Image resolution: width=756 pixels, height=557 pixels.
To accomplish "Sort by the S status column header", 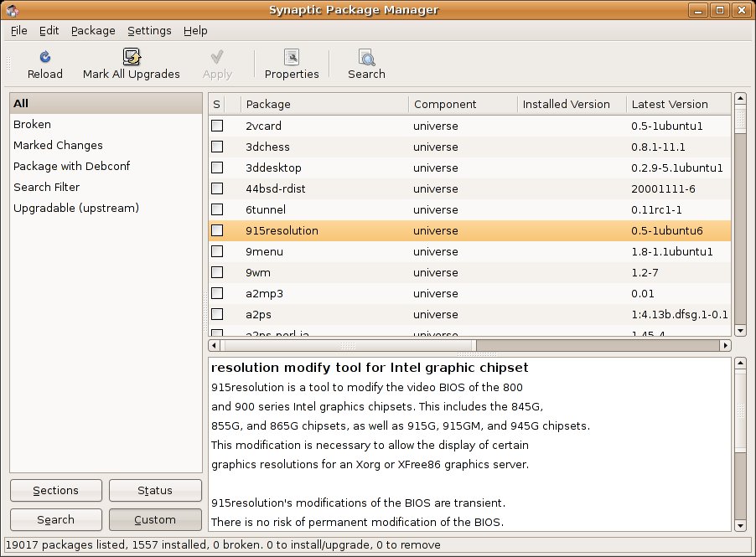I will click(217, 104).
